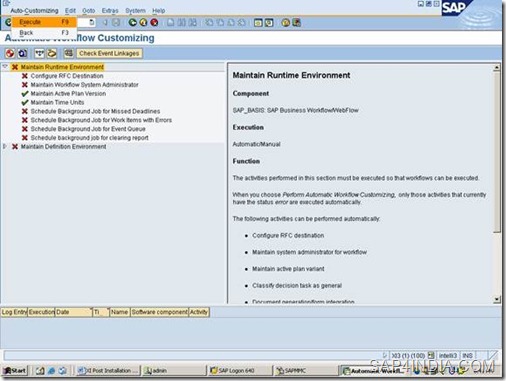Open the System menu
Viewport: 506px width, 381px height.
135,11
